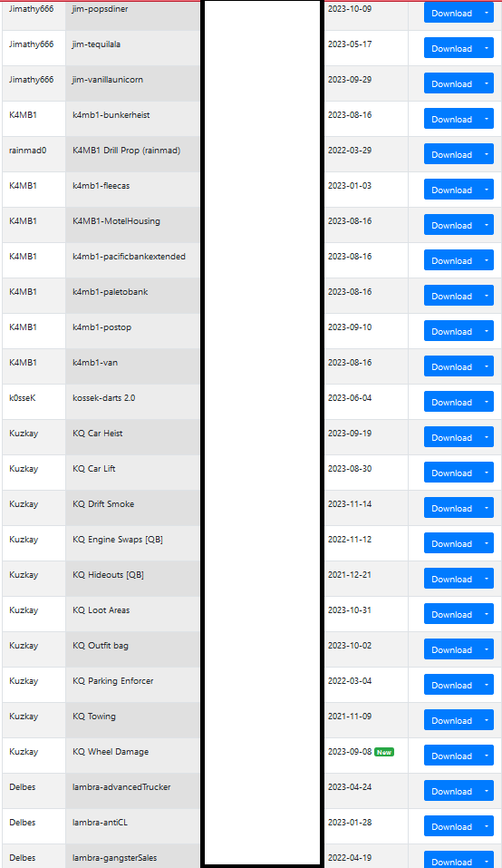Download the jim-popsdiner resource
The height and width of the screenshot is (868, 502).
[451, 14]
